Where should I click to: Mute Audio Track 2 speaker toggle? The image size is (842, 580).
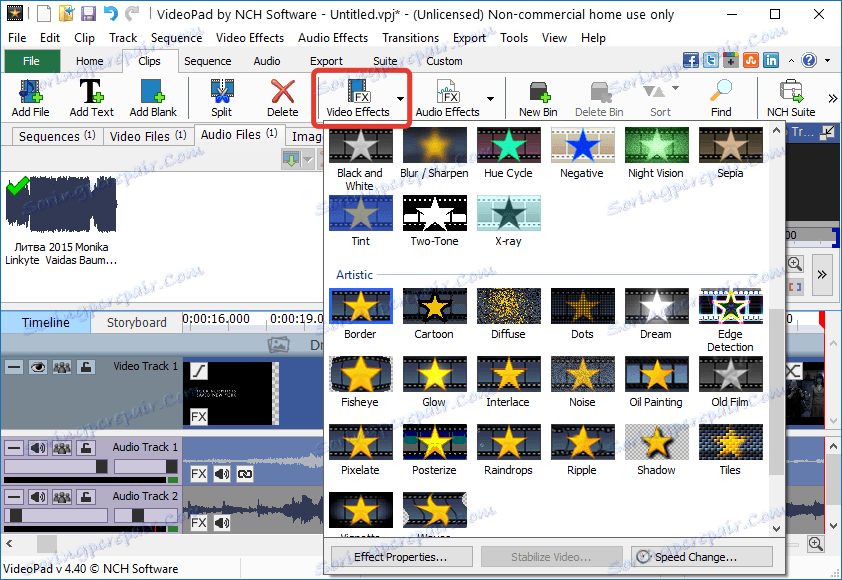[38, 497]
